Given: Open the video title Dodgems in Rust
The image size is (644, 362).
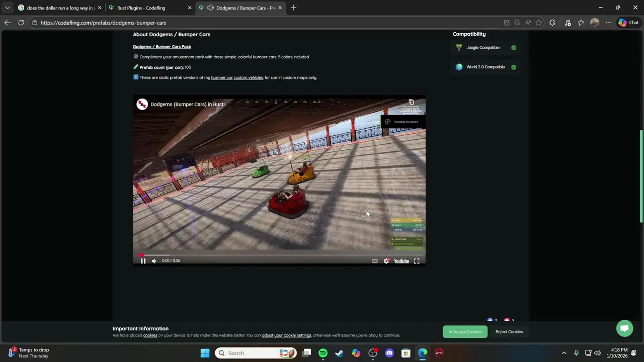Looking at the screenshot, I should coord(187,104).
